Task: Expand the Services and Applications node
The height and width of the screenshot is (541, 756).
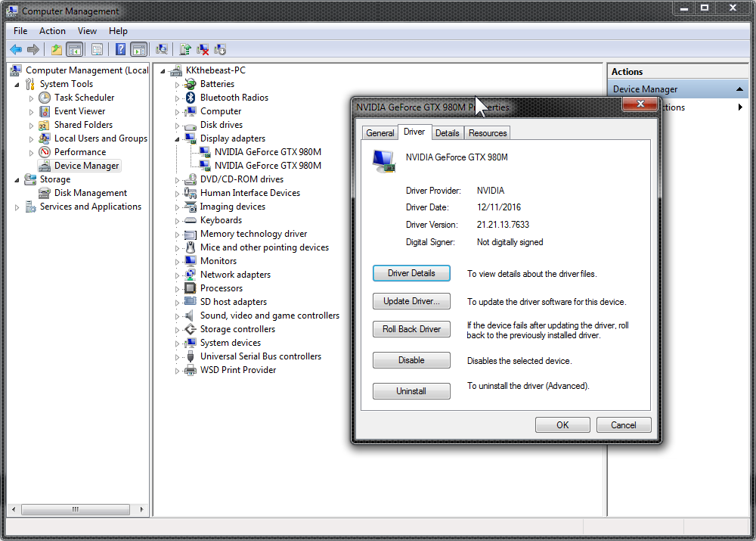Action: pos(17,207)
